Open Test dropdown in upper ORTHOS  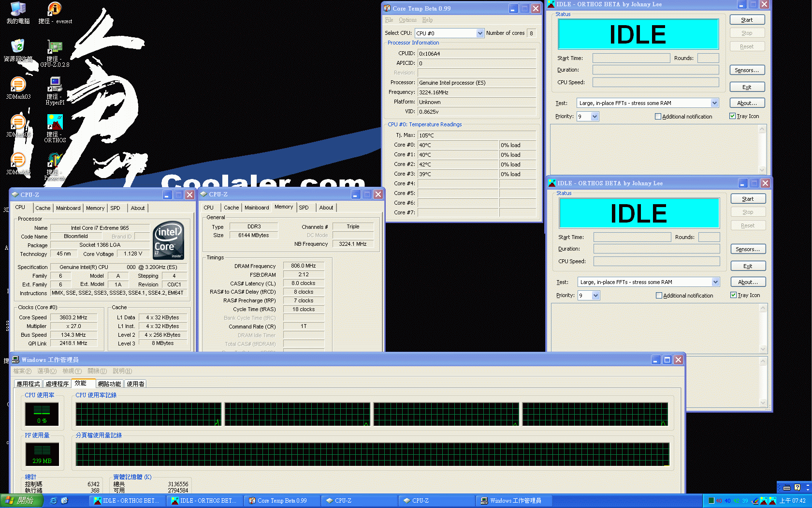click(714, 103)
